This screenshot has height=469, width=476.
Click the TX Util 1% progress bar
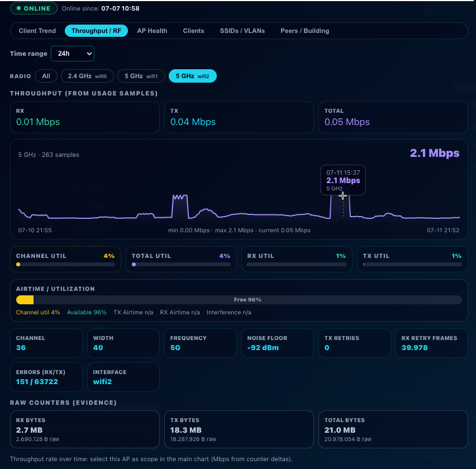click(x=412, y=265)
